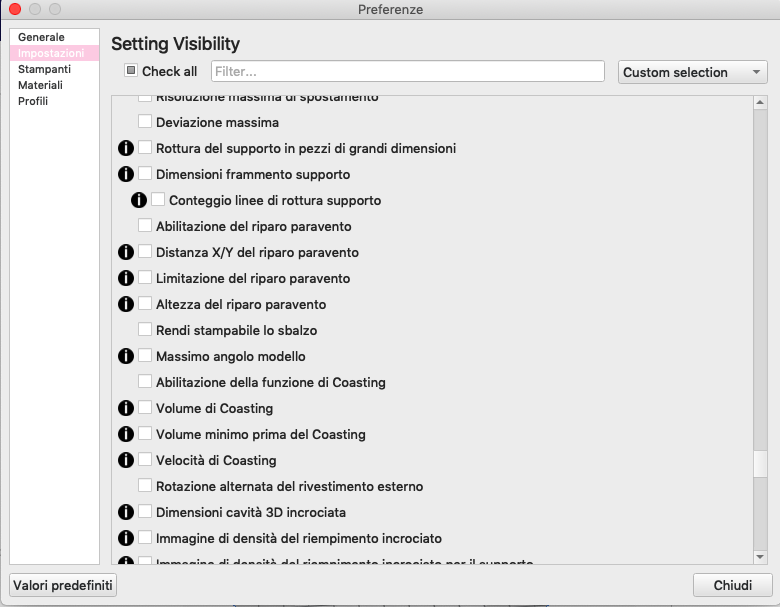780x607 pixels.
Task: Tick Rendi stampabile lo sbalzo checkbox
Action: (x=145, y=330)
